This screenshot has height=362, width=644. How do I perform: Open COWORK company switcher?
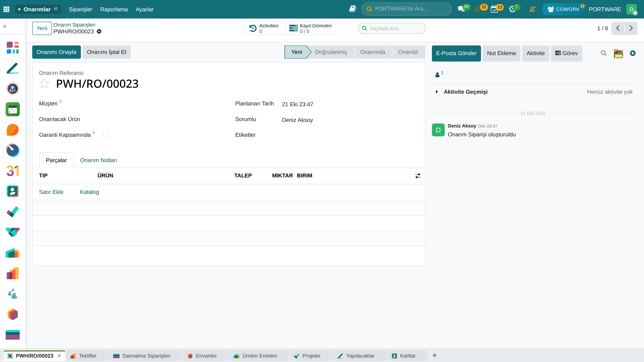tap(563, 9)
